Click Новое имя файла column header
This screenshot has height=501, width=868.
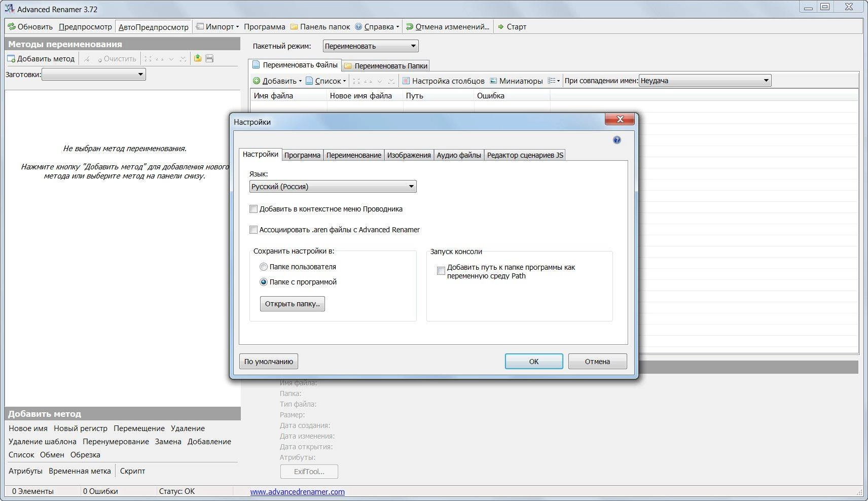(365, 96)
